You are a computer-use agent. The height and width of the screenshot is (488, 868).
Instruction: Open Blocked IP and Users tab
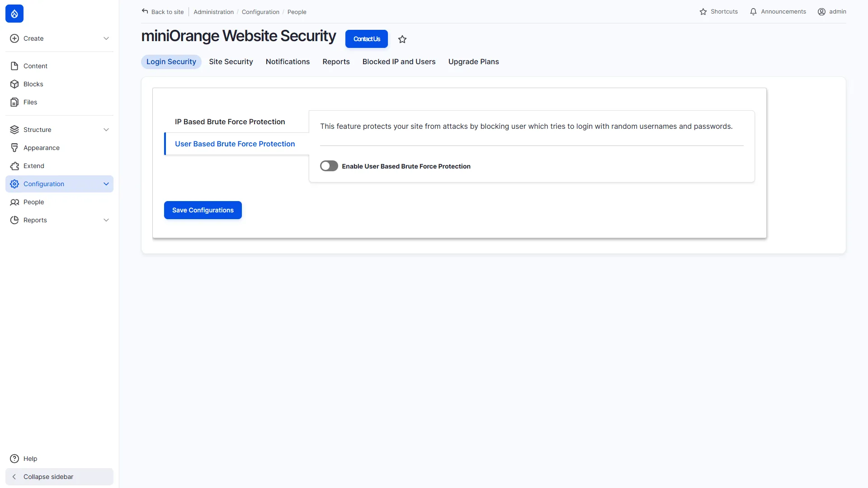pyautogui.click(x=399, y=62)
